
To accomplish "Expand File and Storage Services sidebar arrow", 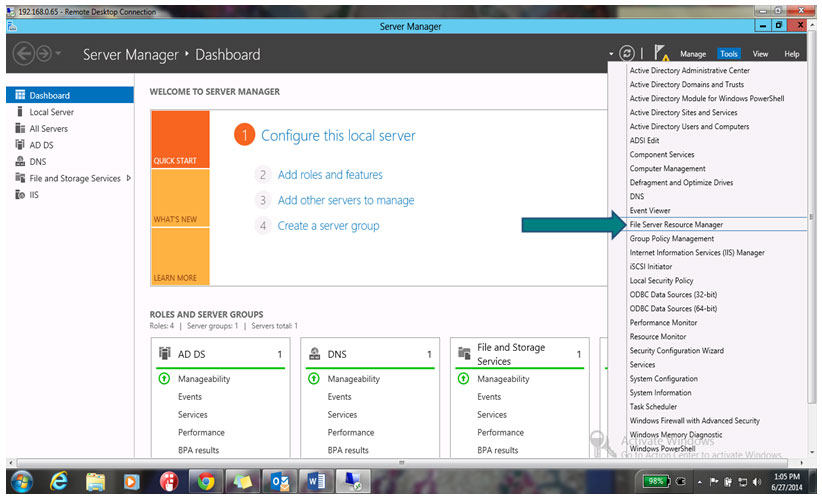I will 128,178.
